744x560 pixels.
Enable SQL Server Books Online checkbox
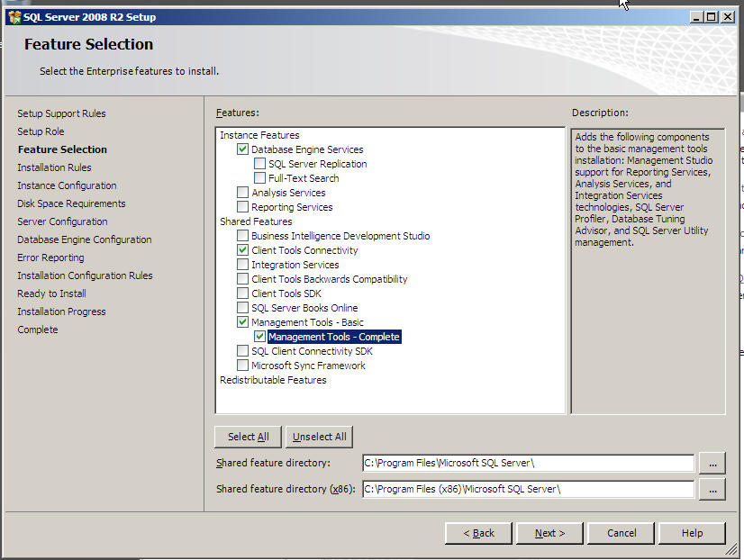point(242,308)
